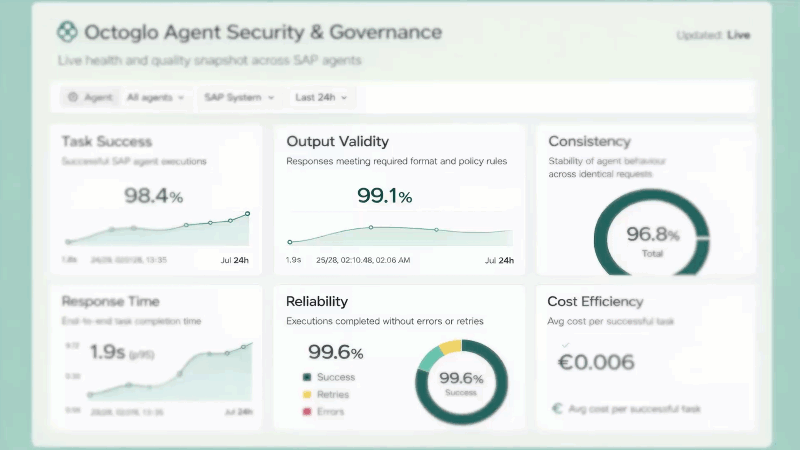
Task: Click the green Success legend square
Action: coord(307,377)
